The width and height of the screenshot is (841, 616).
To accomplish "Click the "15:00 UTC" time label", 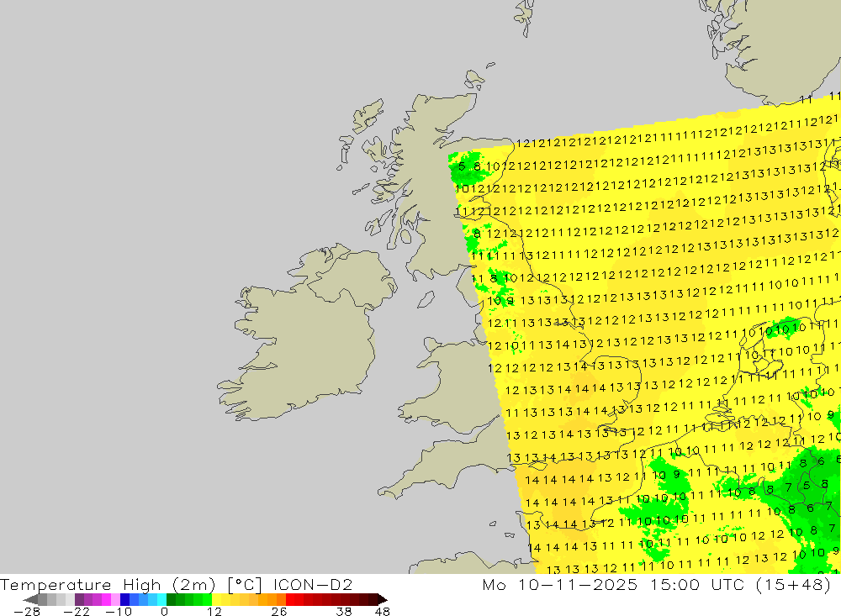I will [697, 584].
